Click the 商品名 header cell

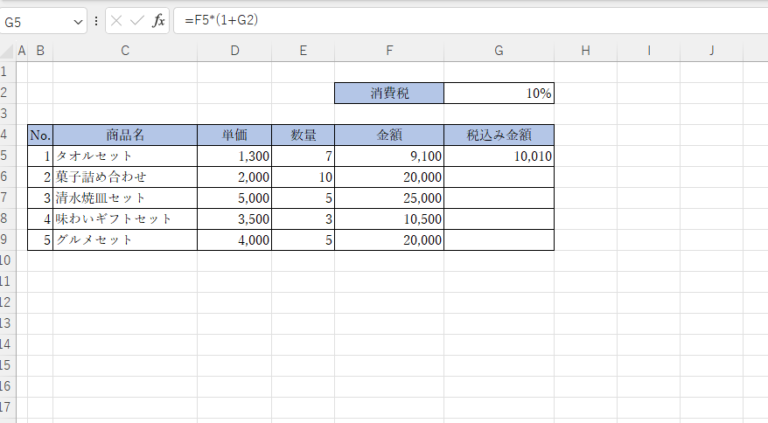click(x=125, y=135)
